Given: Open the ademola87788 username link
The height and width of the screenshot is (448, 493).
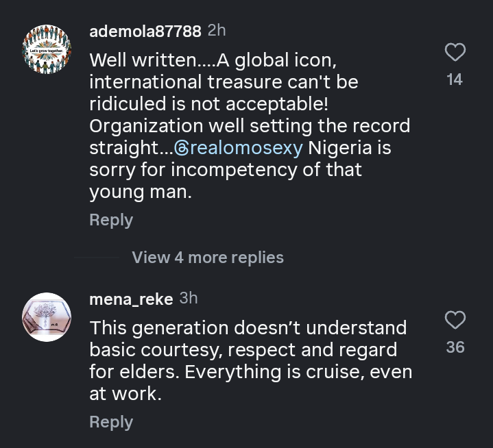Looking at the screenshot, I should 145,31.
